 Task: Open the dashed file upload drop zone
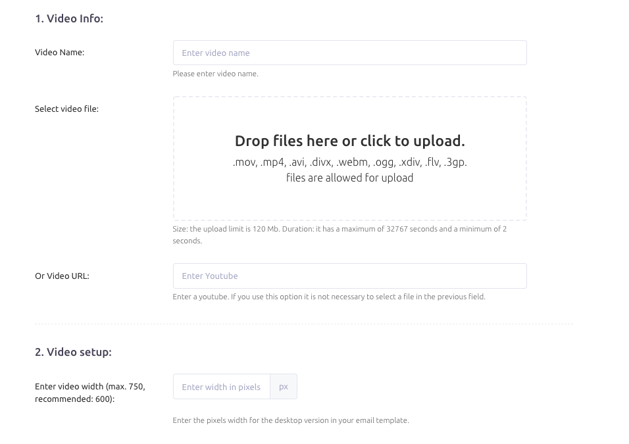click(349, 158)
